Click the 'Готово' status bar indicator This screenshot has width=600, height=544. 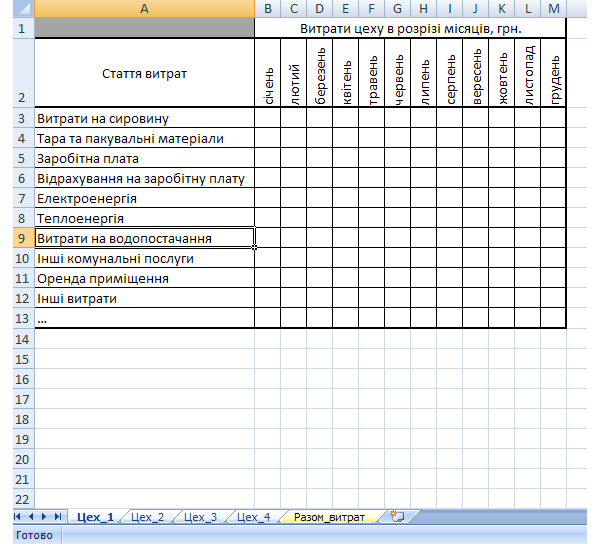34,535
